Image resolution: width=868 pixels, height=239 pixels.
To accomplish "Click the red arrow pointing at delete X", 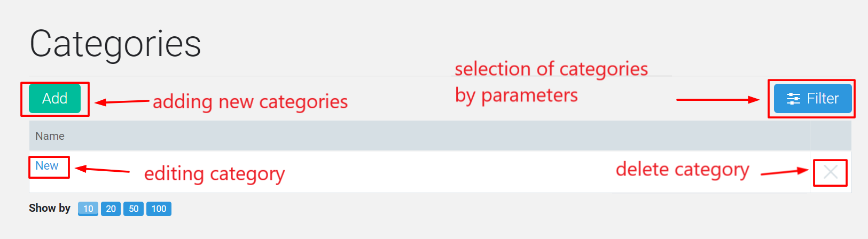I will click(785, 172).
